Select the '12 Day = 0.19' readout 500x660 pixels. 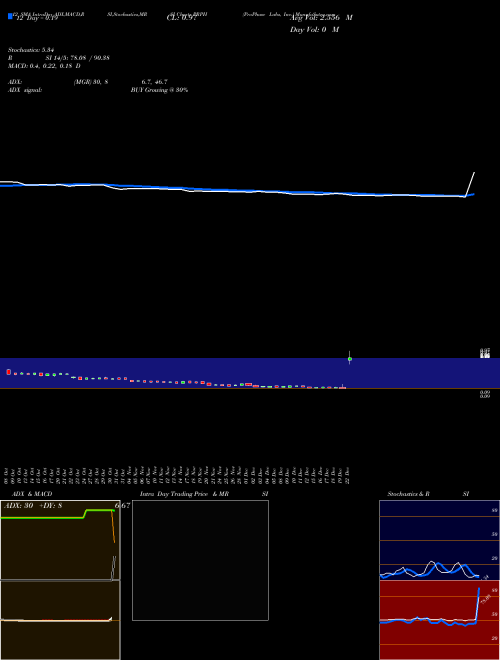coord(37,18)
